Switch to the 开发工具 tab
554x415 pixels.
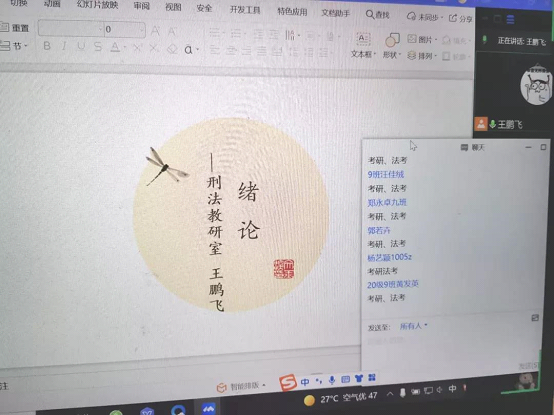click(245, 10)
